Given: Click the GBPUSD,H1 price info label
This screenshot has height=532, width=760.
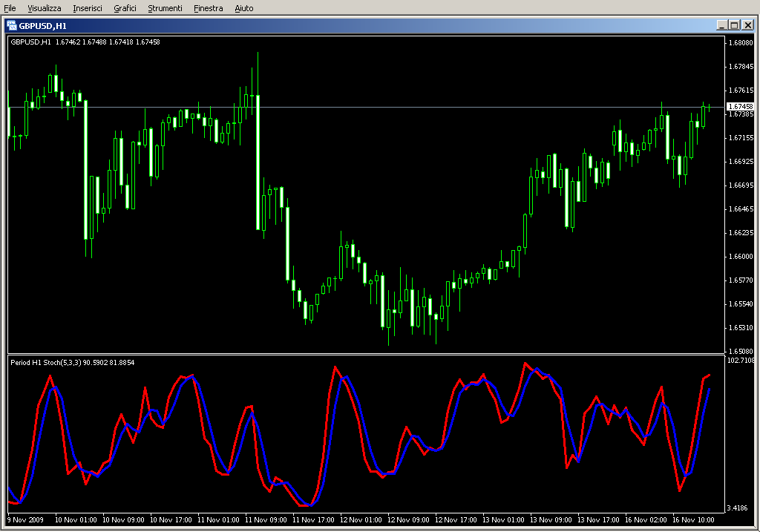Looking at the screenshot, I should click(85, 42).
